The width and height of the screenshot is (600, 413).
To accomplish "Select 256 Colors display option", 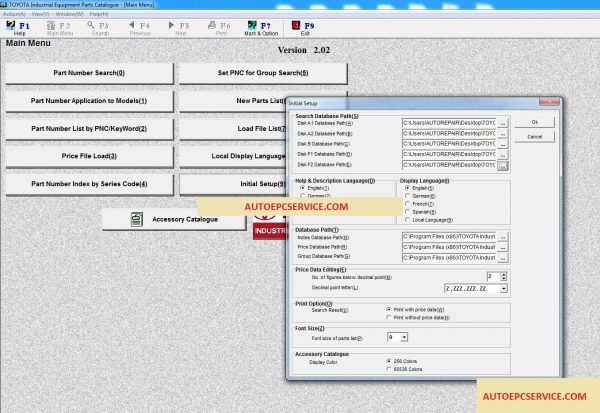I will (389, 361).
